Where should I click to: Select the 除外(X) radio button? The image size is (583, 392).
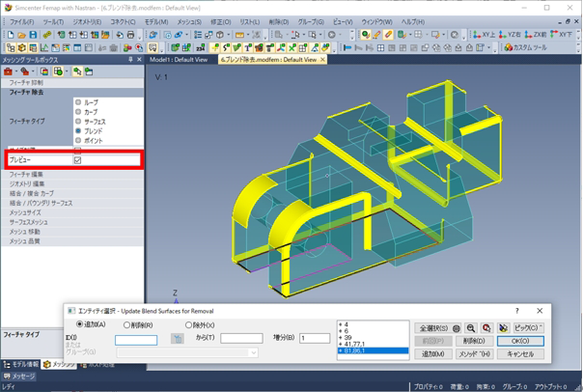click(188, 325)
